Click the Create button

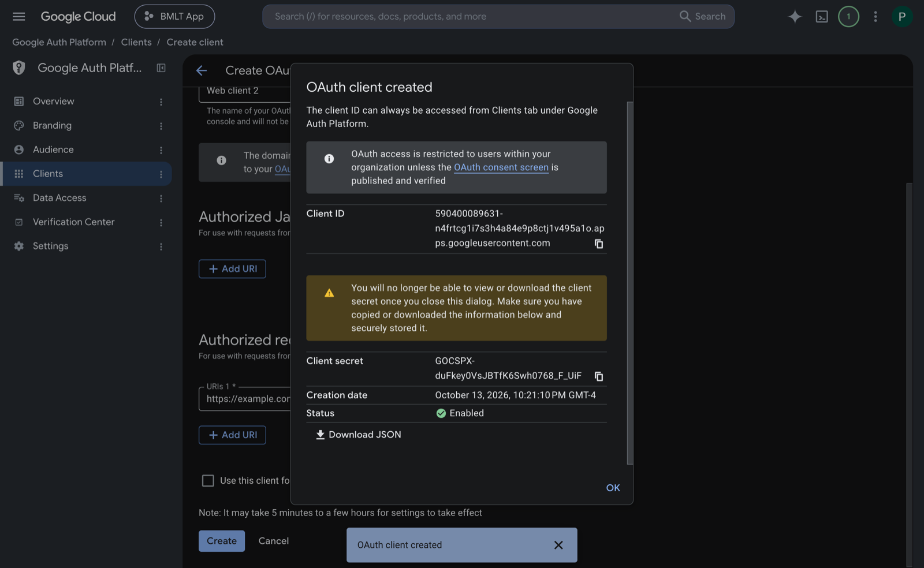coord(222,541)
